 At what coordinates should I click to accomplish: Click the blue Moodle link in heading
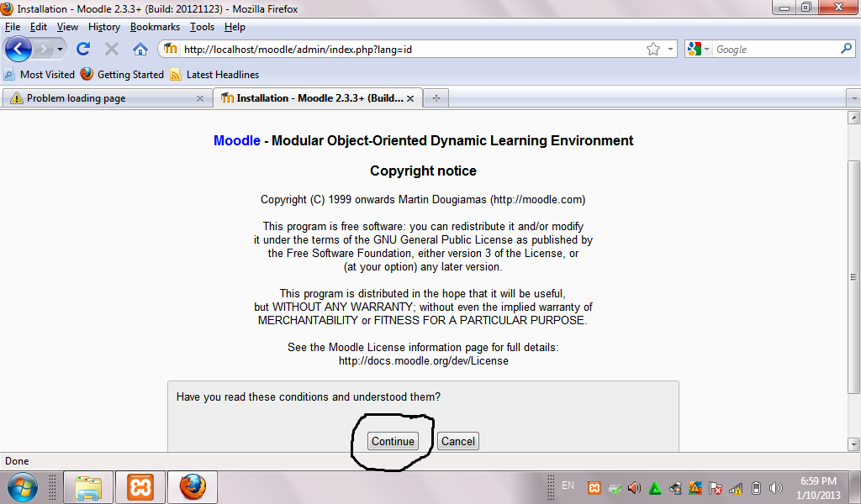pyautogui.click(x=236, y=140)
